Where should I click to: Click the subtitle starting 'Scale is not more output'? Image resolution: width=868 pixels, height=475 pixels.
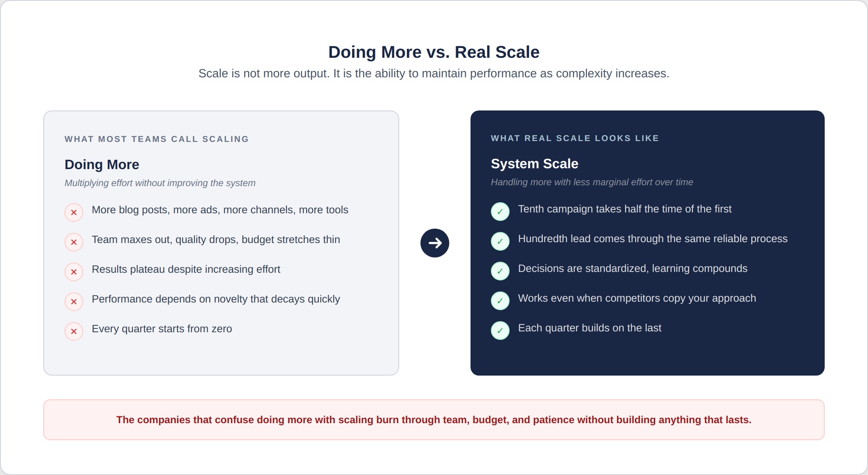click(434, 74)
